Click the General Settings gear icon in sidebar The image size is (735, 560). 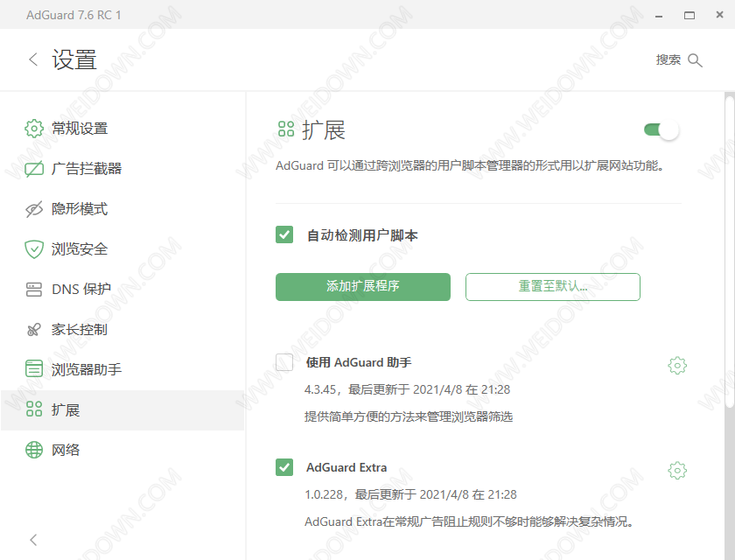(34, 129)
